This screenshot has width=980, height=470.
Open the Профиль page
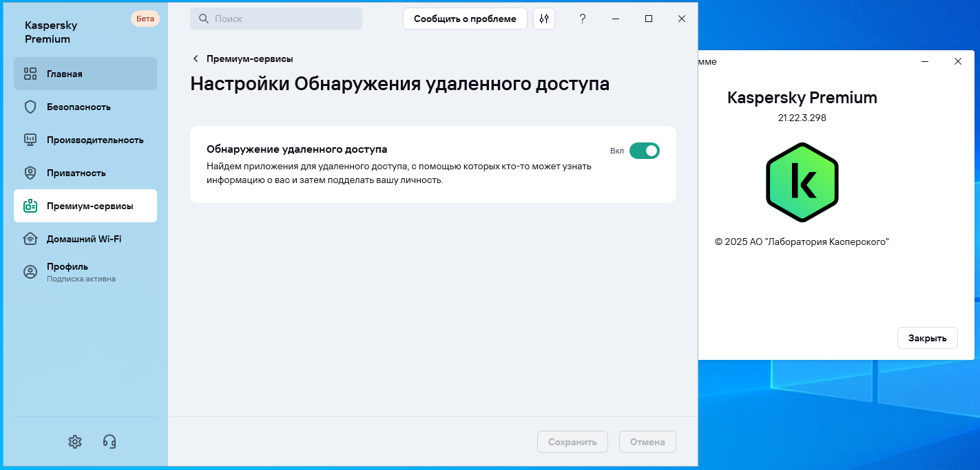[85, 272]
